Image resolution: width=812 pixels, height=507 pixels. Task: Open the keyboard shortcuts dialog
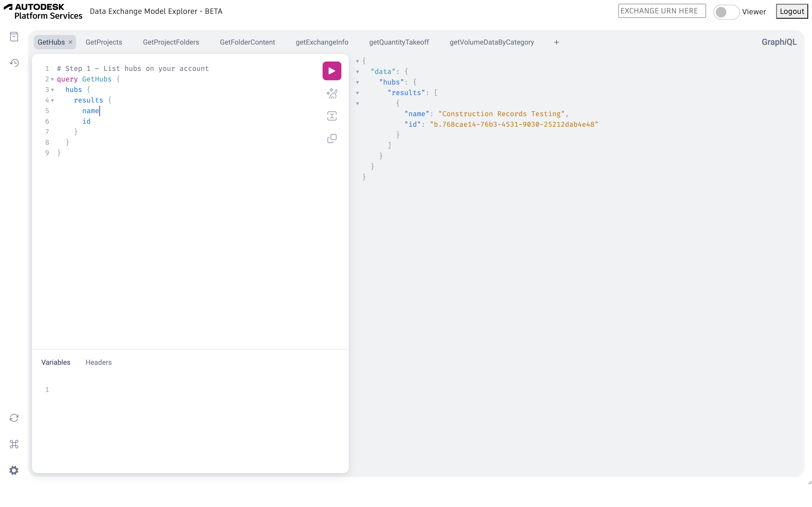pos(14,444)
